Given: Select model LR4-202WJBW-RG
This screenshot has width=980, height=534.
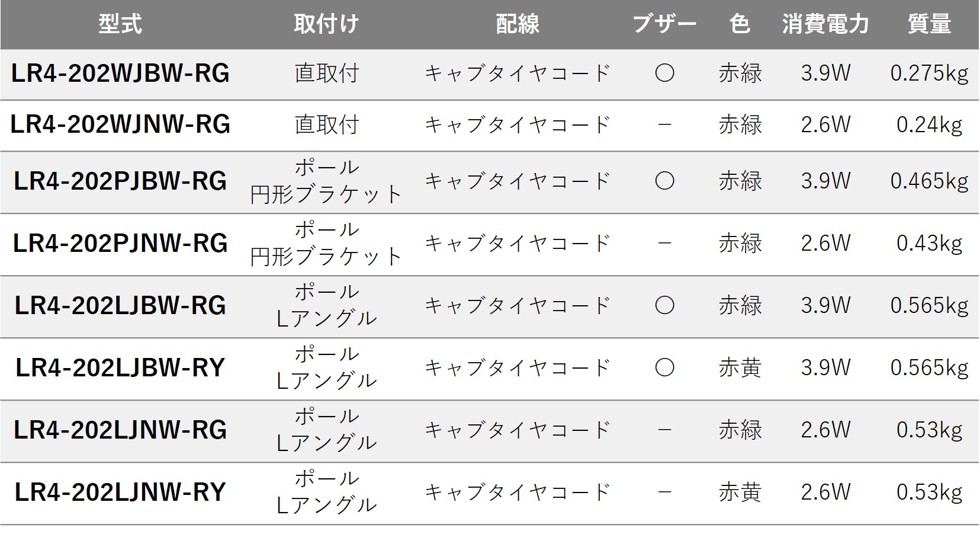Looking at the screenshot, I should point(120,73).
